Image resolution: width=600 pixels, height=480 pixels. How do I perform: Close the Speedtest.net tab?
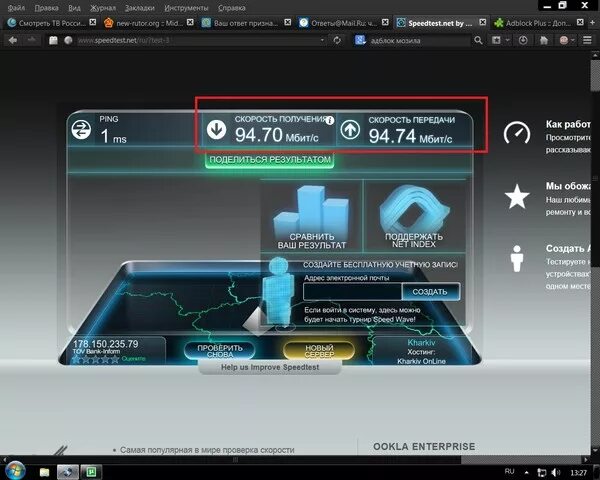pyautogui.click(x=483, y=22)
